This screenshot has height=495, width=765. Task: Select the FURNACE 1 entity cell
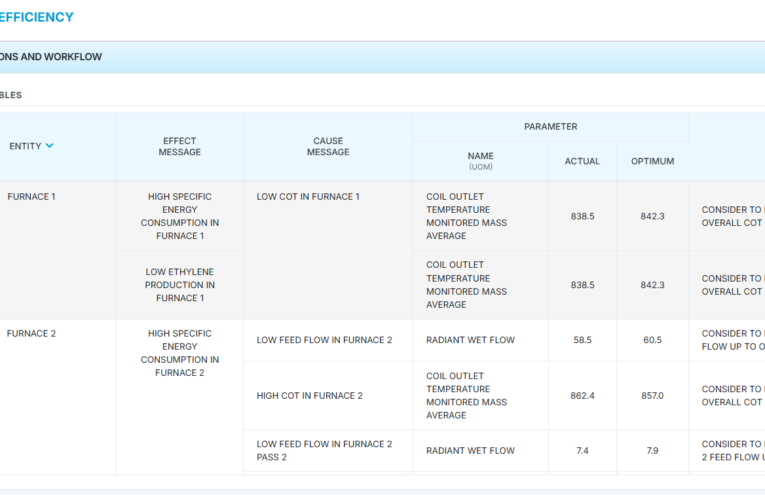pyautogui.click(x=31, y=197)
